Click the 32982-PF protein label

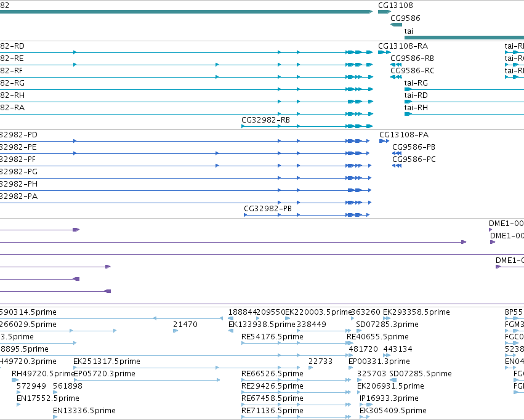[x=18, y=160]
